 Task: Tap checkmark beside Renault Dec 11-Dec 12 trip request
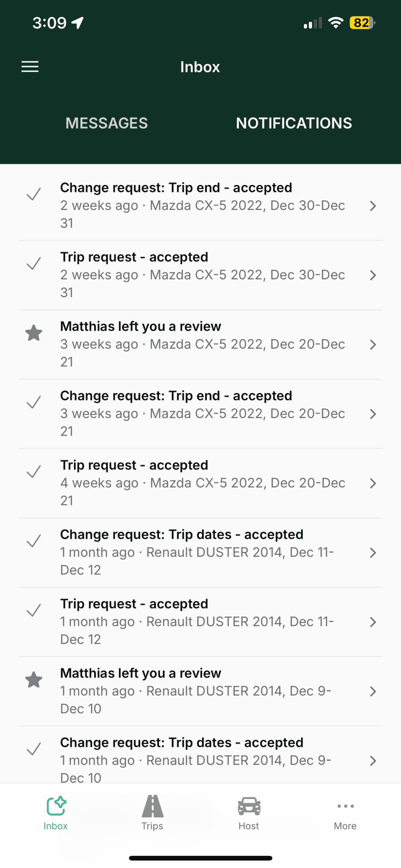pos(34,611)
